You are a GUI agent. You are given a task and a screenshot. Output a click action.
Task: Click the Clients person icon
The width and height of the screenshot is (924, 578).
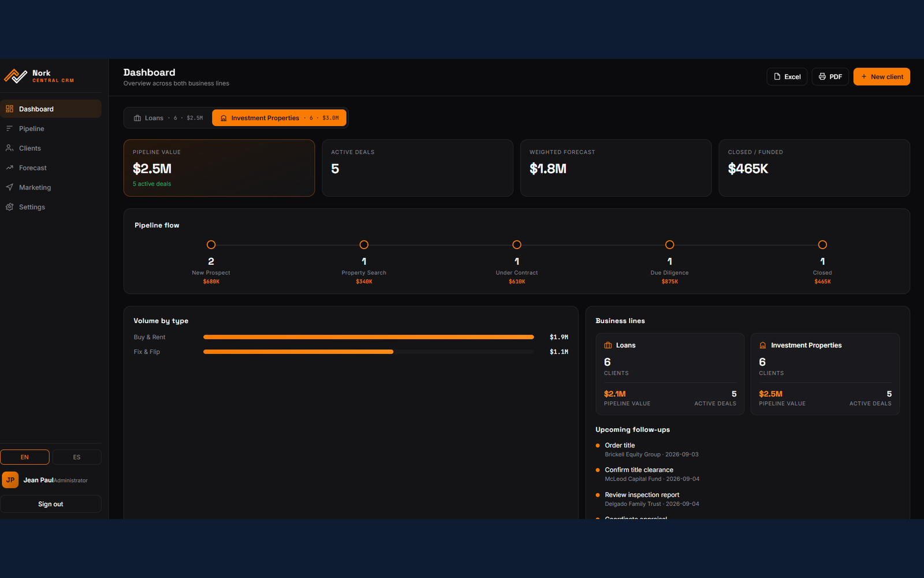click(x=9, y=148)
